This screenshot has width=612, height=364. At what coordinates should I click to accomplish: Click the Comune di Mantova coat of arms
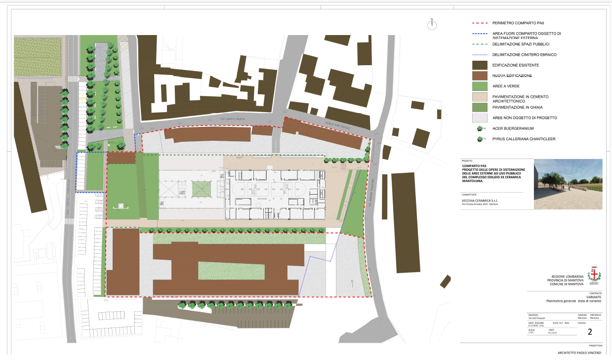click(x=594, y=274)
